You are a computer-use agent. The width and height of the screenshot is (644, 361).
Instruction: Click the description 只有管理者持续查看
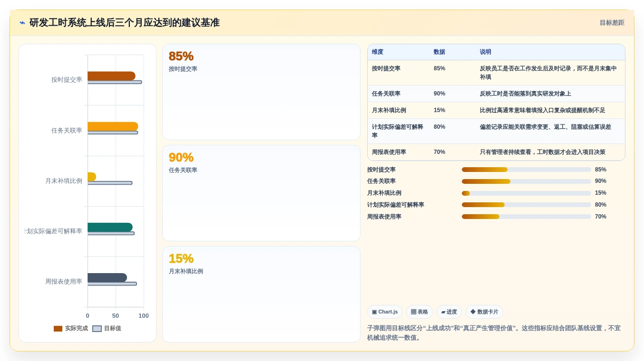click(x=543, y=152)
